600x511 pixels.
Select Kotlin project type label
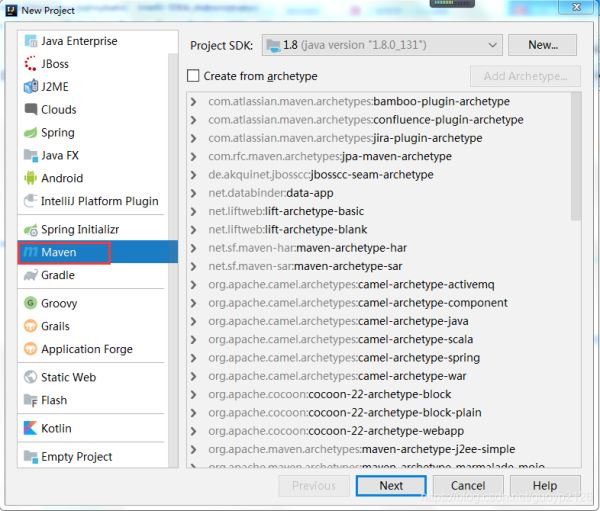point(56,428)
